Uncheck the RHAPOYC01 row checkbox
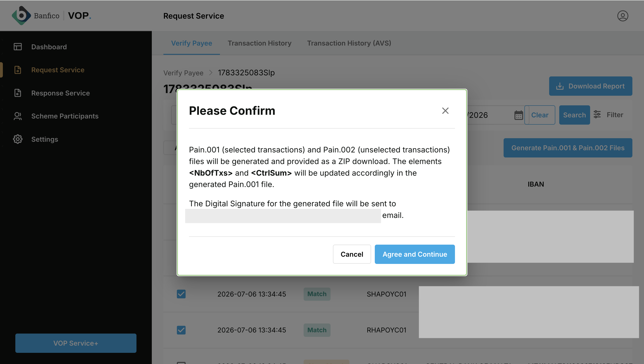The width and height of the screenshot is (644, 364). pos(181,330)
